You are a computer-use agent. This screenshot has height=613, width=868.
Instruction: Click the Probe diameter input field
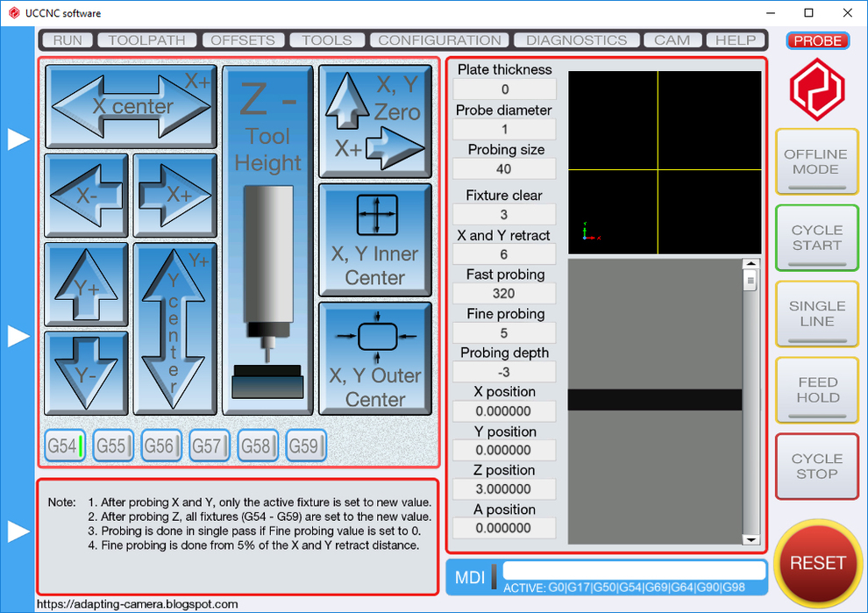coord(505,130)
